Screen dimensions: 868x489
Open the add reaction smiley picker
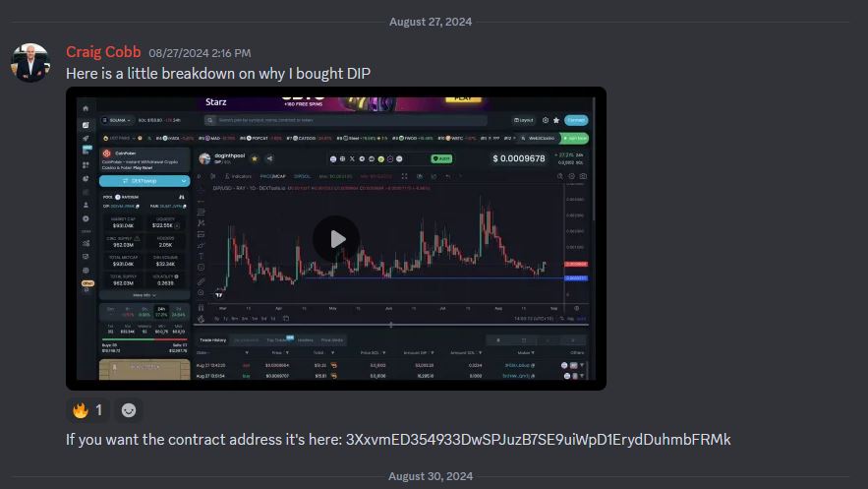point(129,410)
